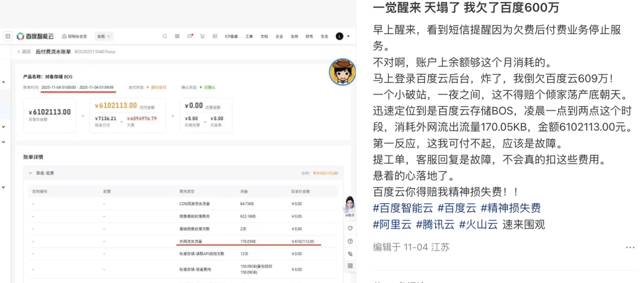
Task: Go back using the 返回 link
Action: click(x=24, y=52)
